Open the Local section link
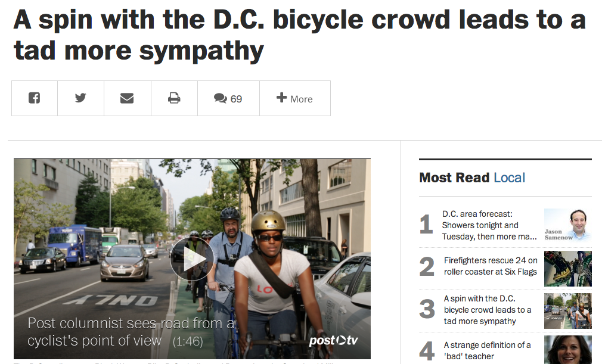602x364 pixels. (x=509, y=178)
